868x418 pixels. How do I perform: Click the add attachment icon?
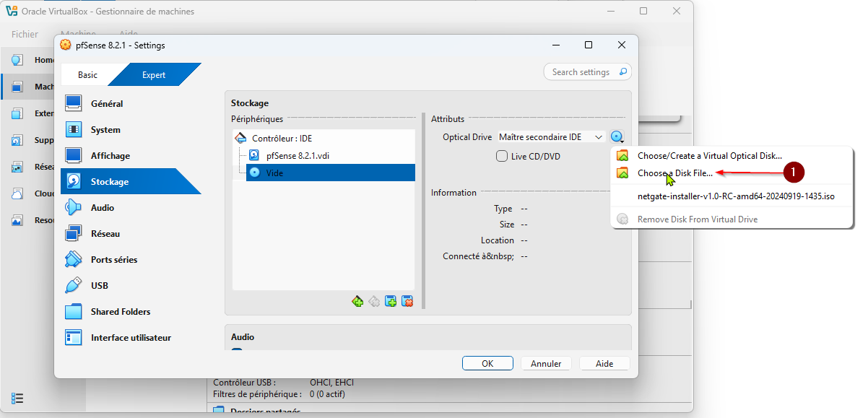pyautogui.click(x=391, y=302)
